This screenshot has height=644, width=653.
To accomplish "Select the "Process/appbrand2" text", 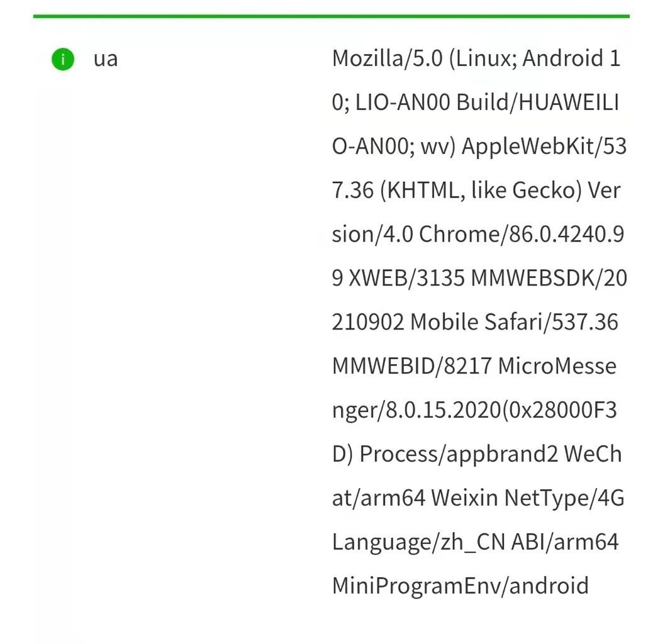I will tap(459, 454).
